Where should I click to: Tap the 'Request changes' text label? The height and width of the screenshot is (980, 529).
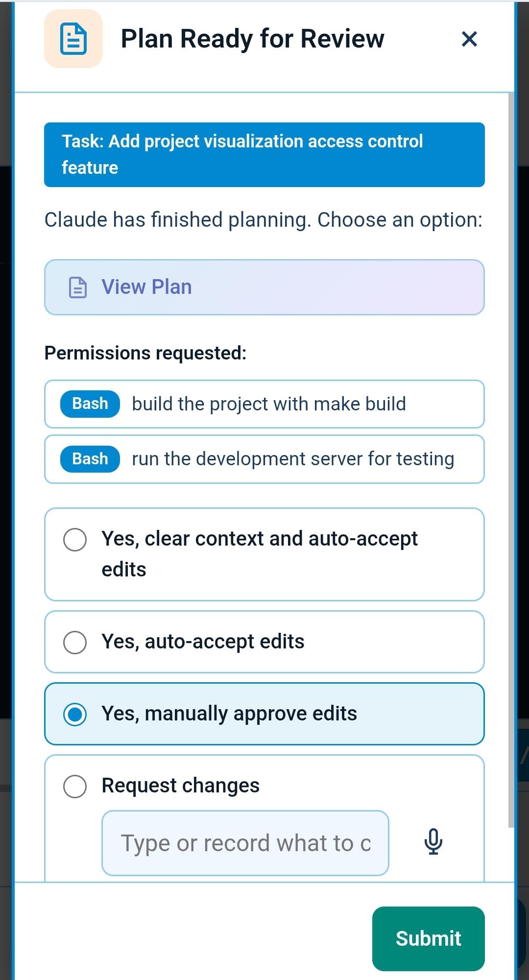point(180,785)
